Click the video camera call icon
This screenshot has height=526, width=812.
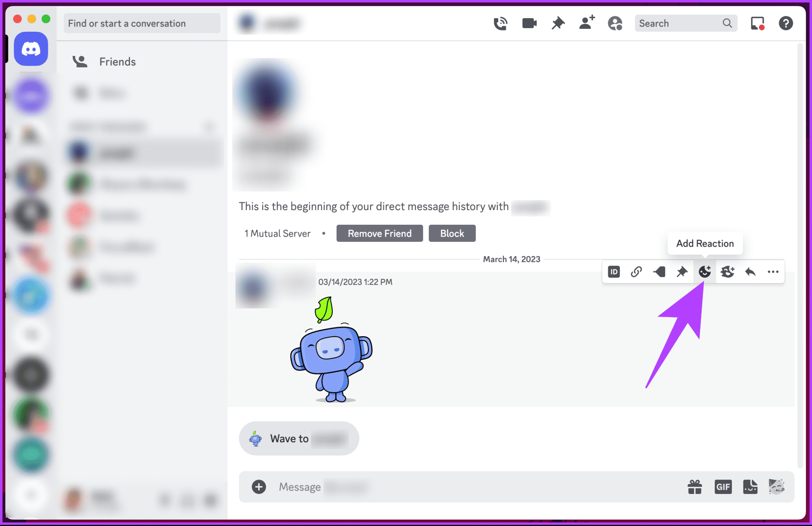coord(529,24)
